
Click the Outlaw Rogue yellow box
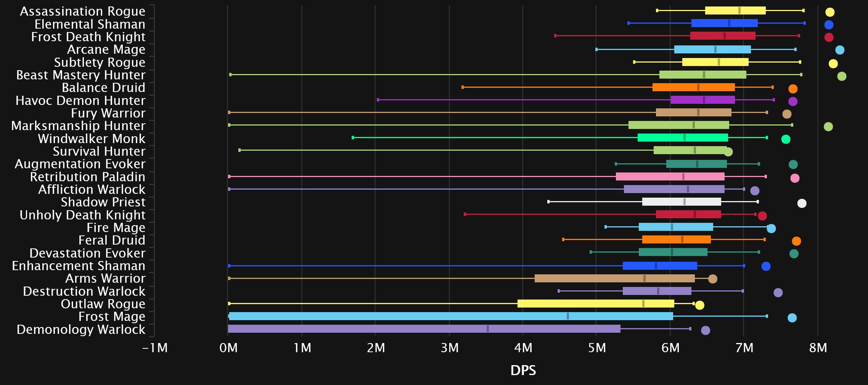[x=595, y=304]
